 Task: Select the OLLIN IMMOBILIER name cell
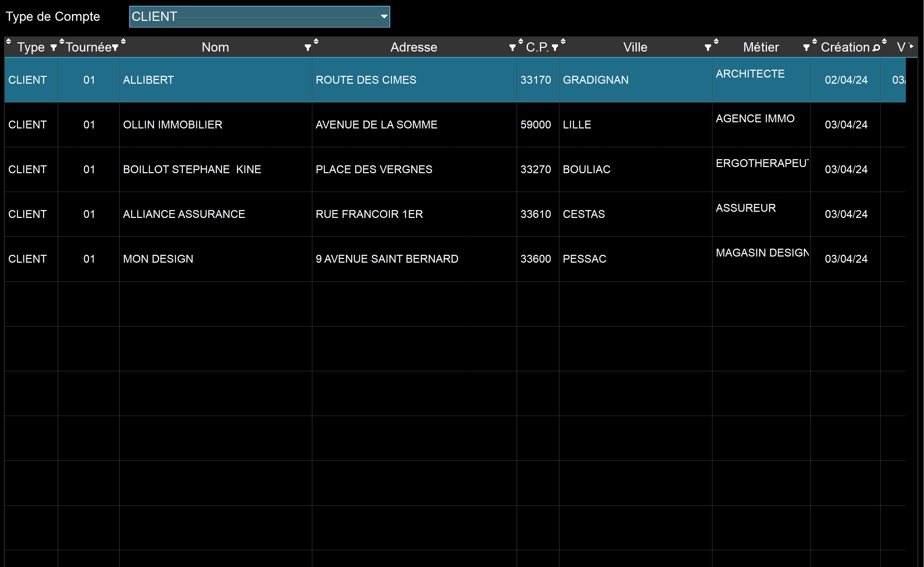pos(216,124)
